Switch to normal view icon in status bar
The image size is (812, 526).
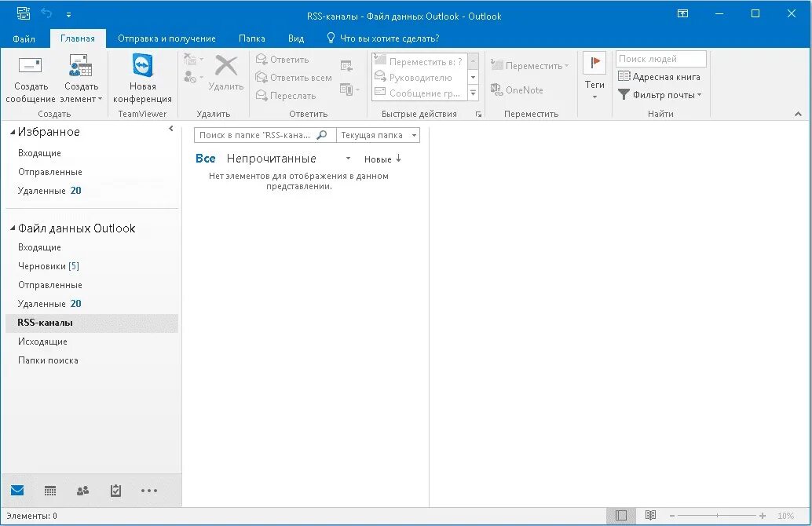tap(621, 515)
